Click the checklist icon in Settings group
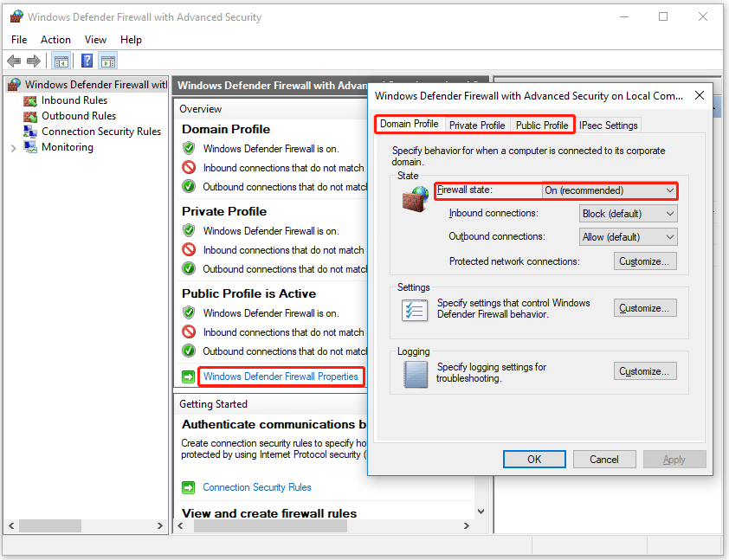This screenshot has width=729, height=560. [414, 311]
